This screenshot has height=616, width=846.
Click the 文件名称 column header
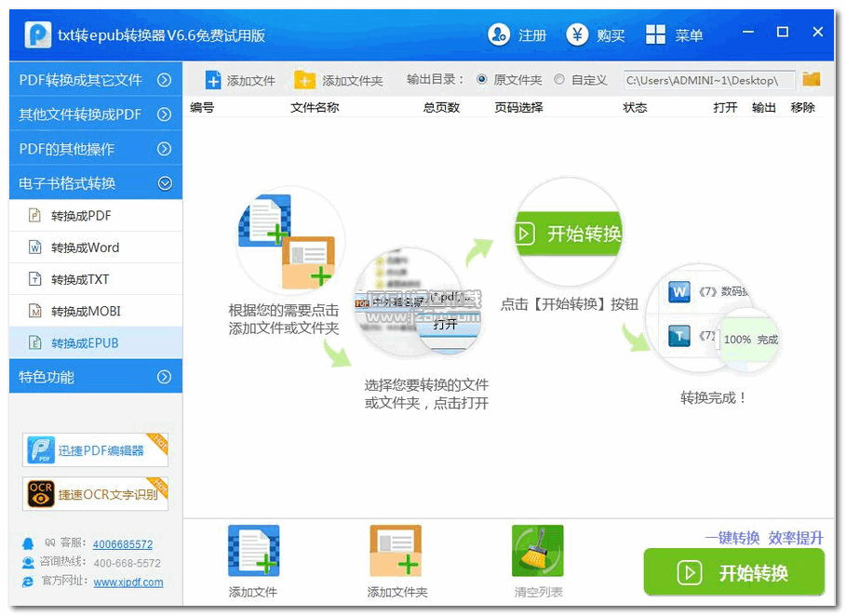click(315, 107)
